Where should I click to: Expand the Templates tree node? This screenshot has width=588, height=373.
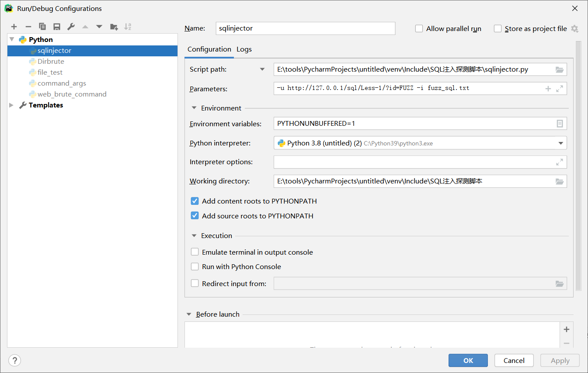pyautogui.click(x=11, y=105)
